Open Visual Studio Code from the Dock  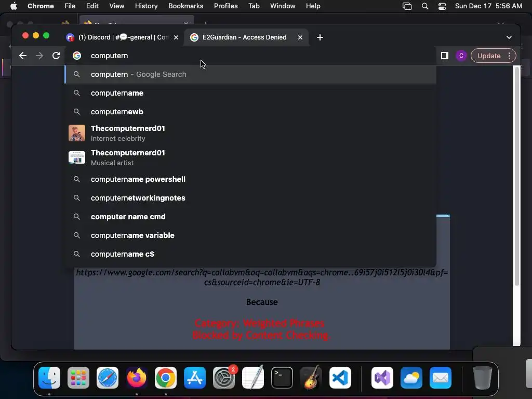340,378
